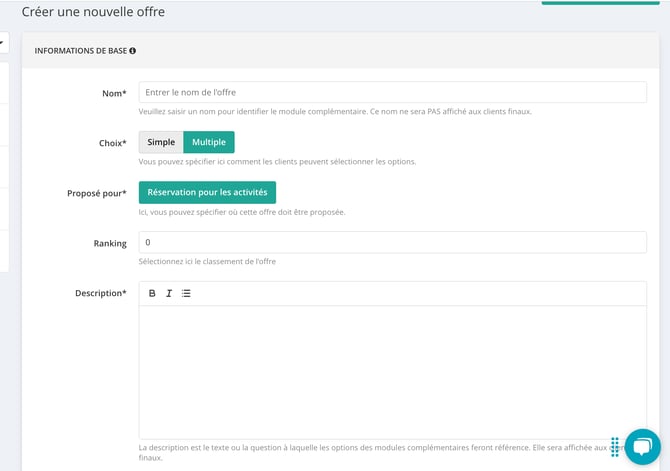670x471 pixels.
Task: Click into the Ranking number field
Action: (x=392, y=242)
